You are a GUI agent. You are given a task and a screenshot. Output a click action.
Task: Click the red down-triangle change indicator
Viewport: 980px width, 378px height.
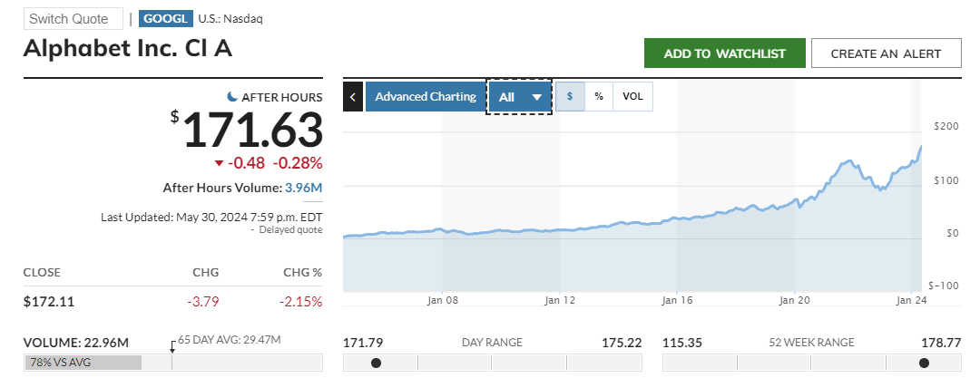click(x=219, y=163)
